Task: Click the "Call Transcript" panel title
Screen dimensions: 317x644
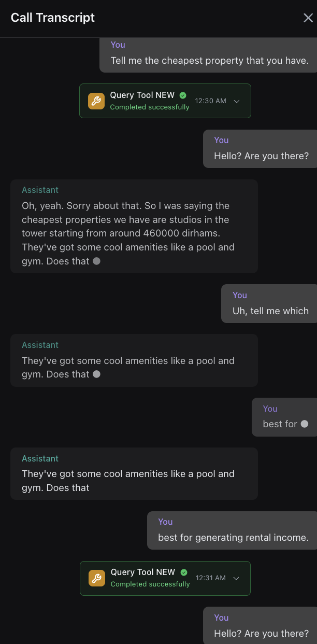Action: (53, 18)
